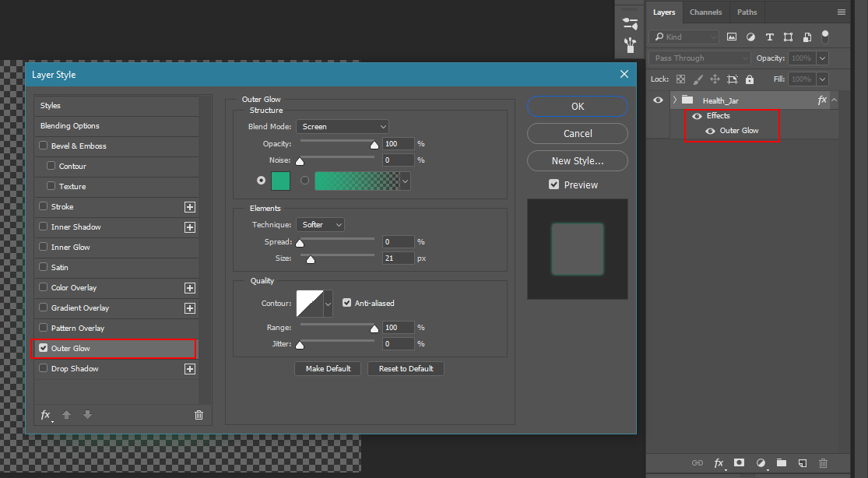This screenshot has height=478, width=868.
Task: Hide the Health_Jar group visibility eye
Action: tap(659, 100)
